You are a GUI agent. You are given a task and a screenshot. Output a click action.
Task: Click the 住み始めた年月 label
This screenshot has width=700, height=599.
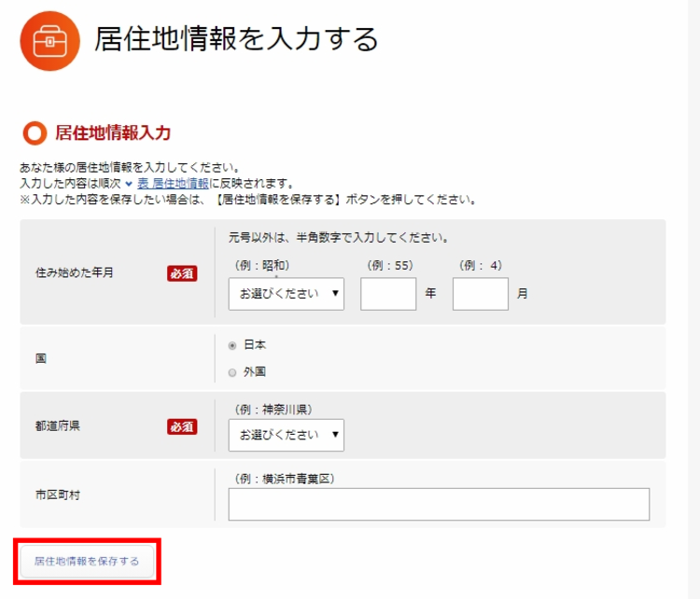pos(74,272)
